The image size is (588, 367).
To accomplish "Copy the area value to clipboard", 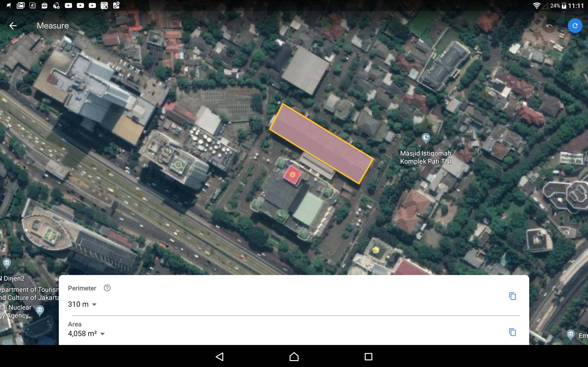I will 512,332.
